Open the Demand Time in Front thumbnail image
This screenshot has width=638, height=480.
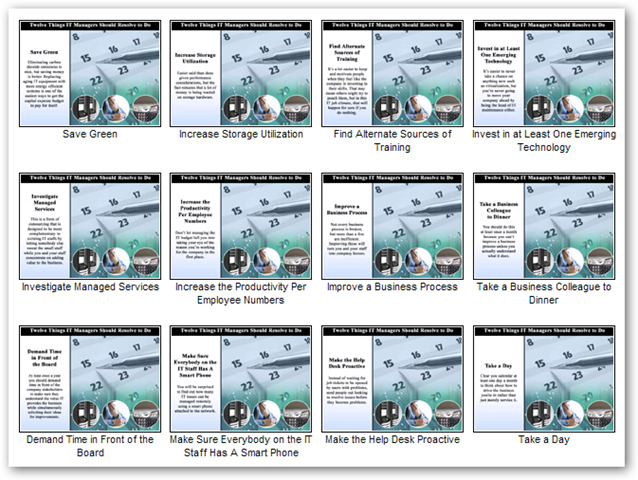tap(88, 376)
